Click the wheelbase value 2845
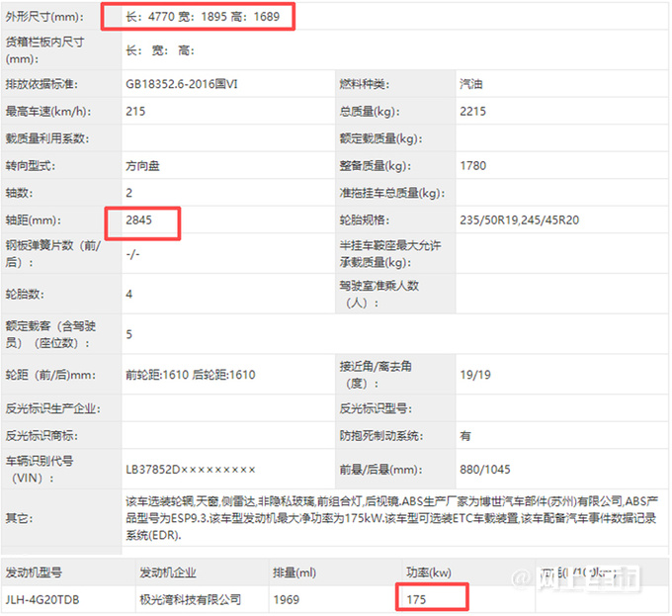 click(138, 220)
